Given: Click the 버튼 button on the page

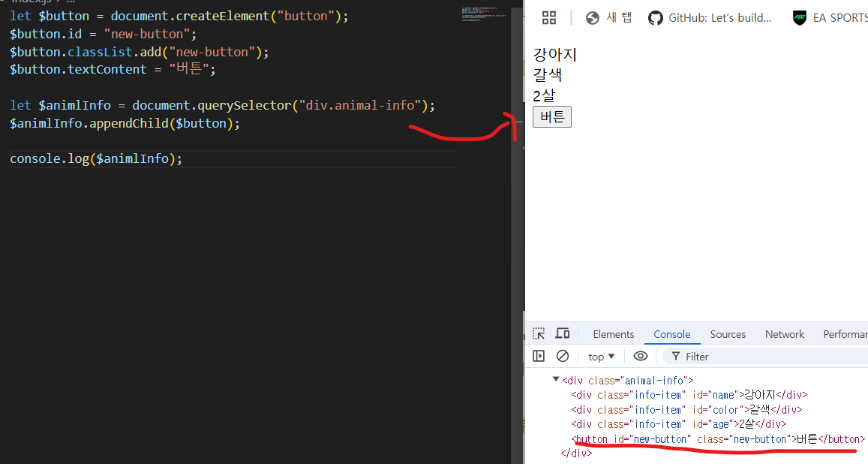Looking at the screenshot, I should tap(552, 117).
